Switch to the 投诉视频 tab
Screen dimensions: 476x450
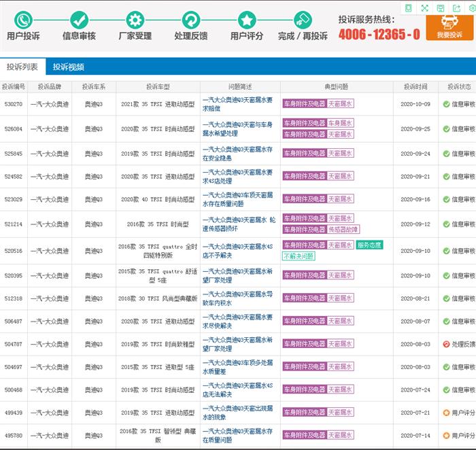[69, 67]
